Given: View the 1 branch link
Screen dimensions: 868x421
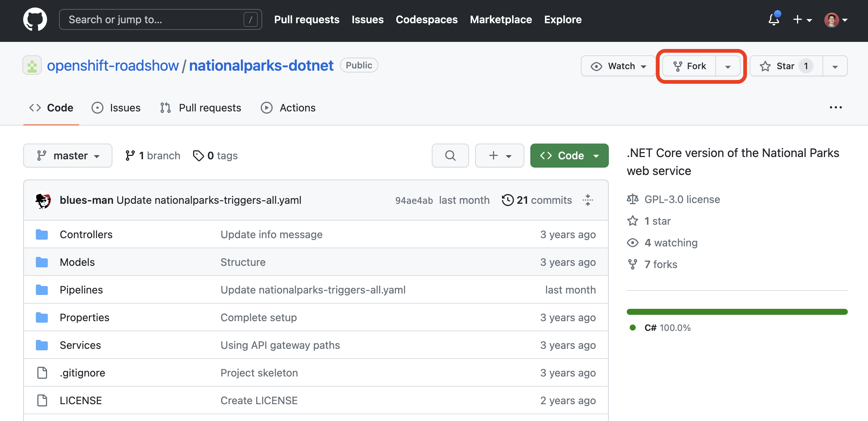Looking at the screenshot, I should [x=153, y=156].
